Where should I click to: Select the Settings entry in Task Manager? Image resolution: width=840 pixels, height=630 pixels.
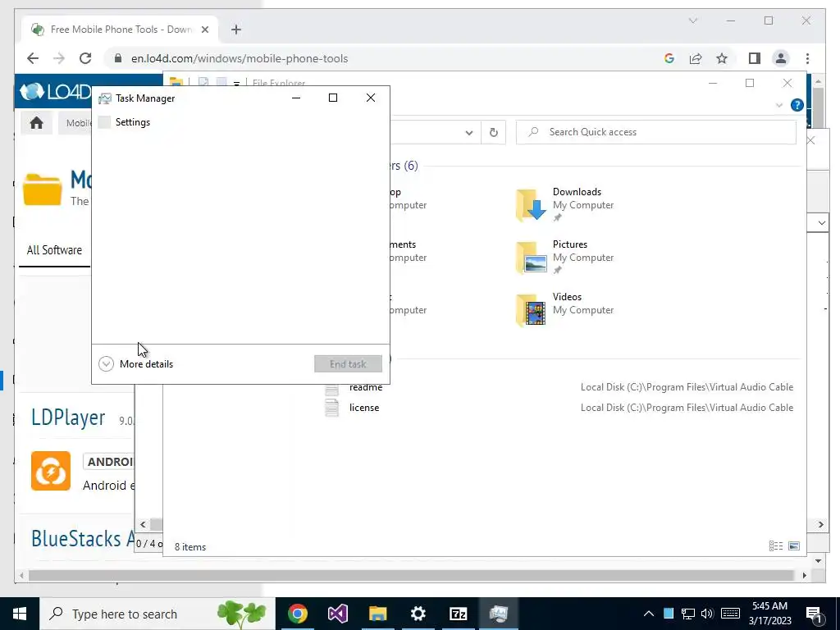click(132, 122)
